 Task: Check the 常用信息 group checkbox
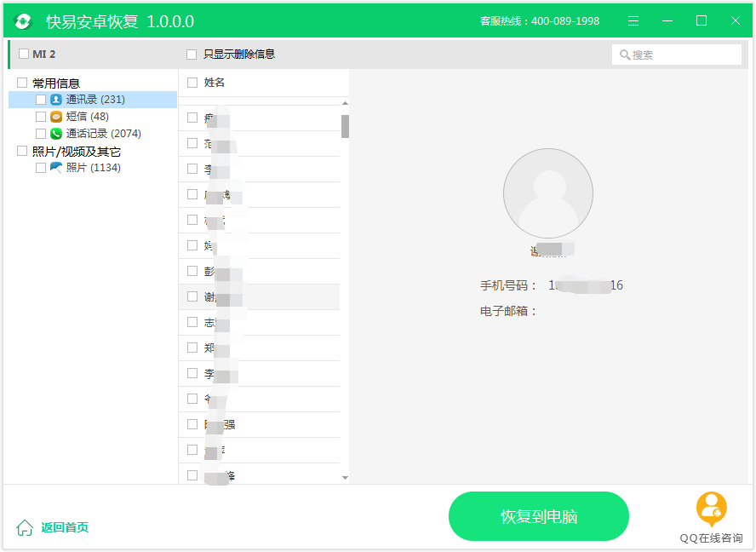22,83
